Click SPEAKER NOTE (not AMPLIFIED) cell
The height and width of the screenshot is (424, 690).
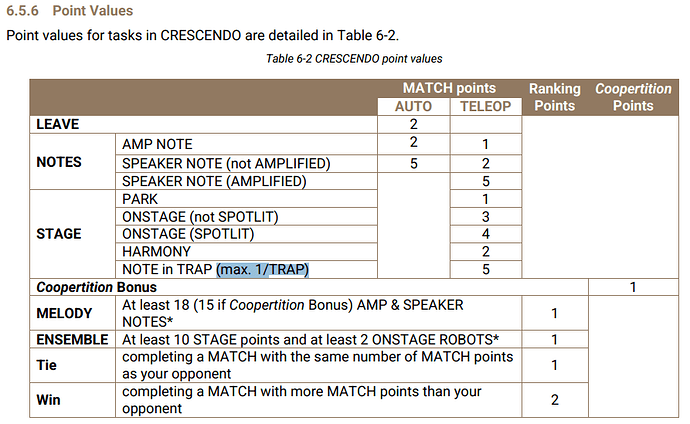(x=246, y=164)
